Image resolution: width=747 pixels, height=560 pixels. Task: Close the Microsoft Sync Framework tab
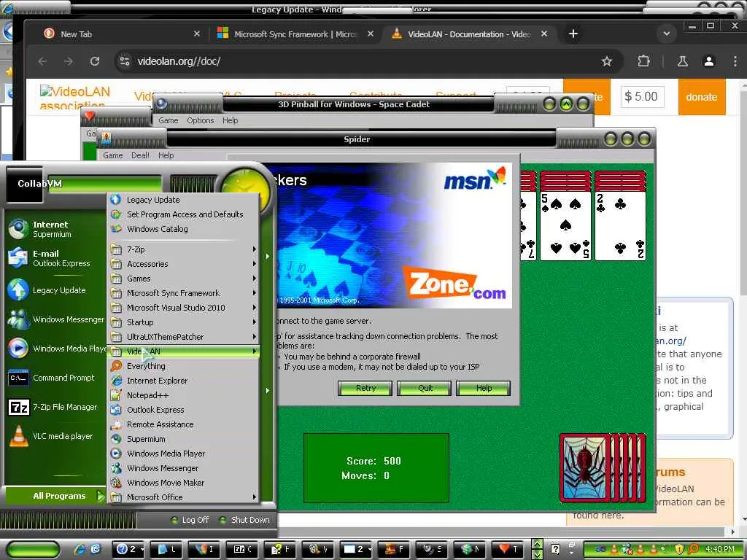pyautogui.click(x=370, y=34)
